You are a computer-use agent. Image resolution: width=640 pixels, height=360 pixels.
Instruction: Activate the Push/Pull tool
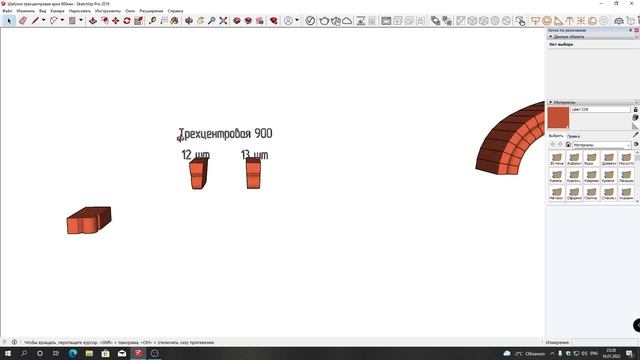(x=93, y=20)
